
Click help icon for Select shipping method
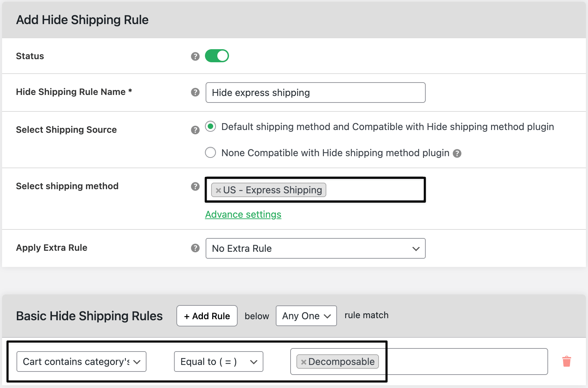[195, 186]
